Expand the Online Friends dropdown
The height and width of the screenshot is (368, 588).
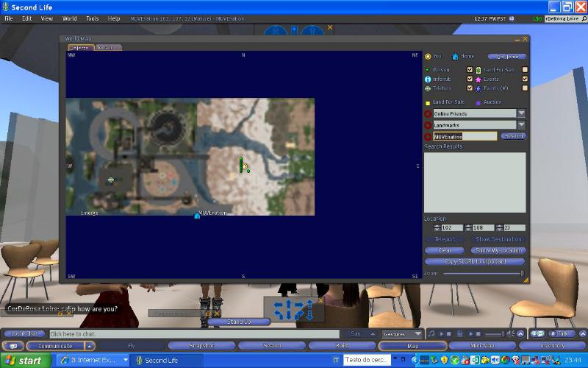point(522,113)
